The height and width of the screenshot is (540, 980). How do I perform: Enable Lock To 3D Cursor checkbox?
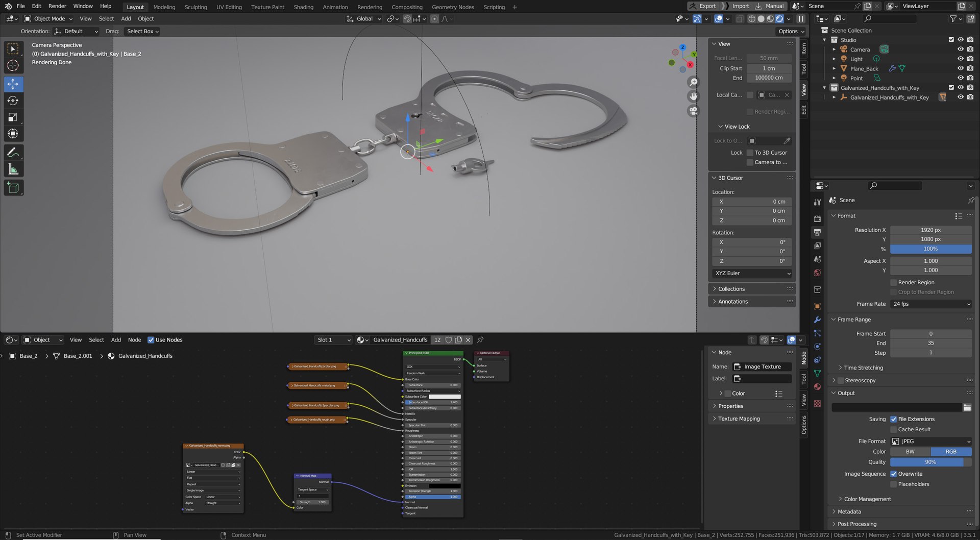click(750, 153)
